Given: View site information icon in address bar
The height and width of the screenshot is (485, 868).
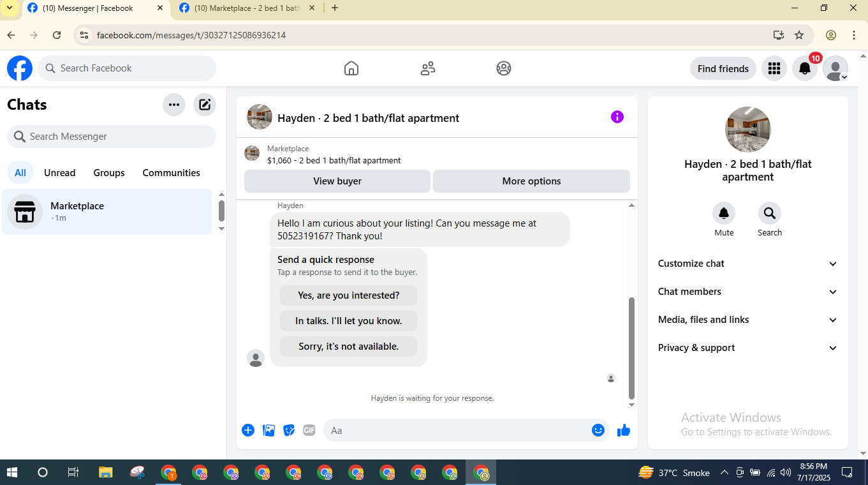Looking at the screenshot, I should (84, 35).
